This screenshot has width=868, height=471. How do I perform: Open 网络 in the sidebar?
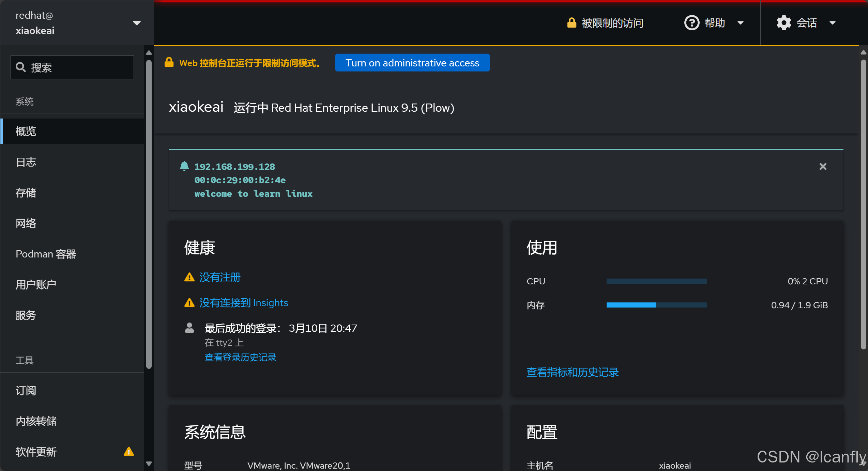[73, 223]
